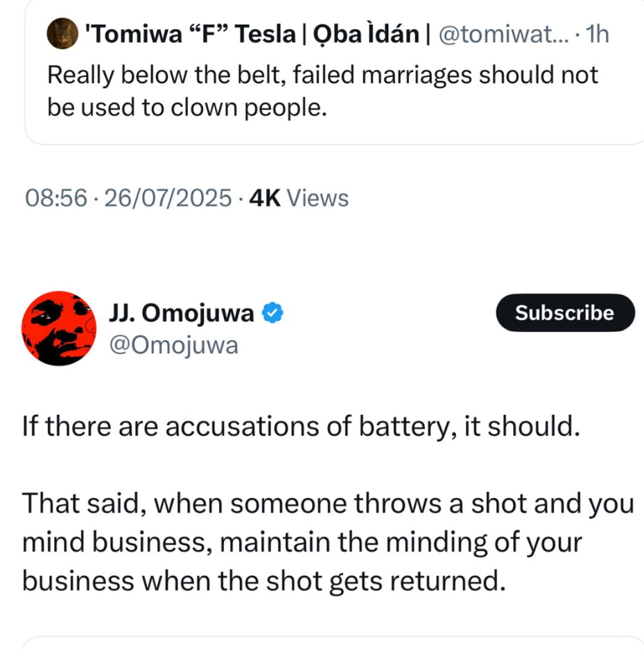Click "be used to clown people." line
The height and width of the screenshot is (654, 644).
point(186,107)
